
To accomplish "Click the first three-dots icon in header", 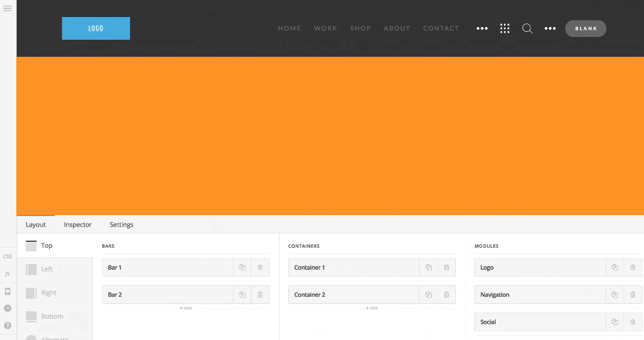I will (482, 28).
